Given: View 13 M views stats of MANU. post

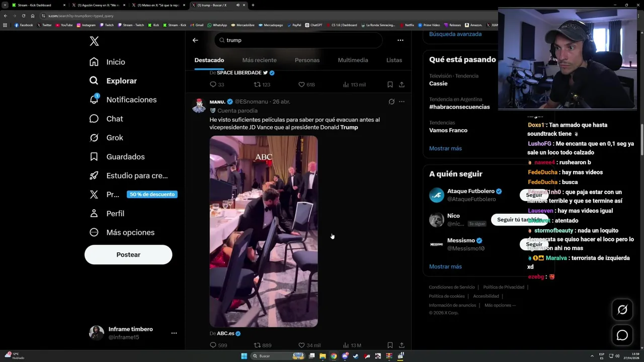Looking at the screenshot, I should (x=352, y=345).
